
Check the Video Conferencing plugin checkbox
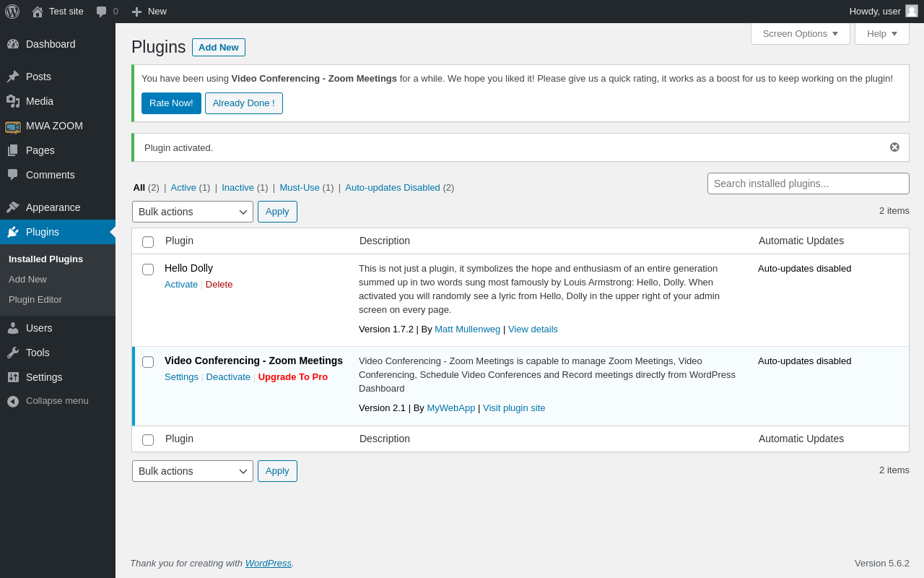[148, 362]
